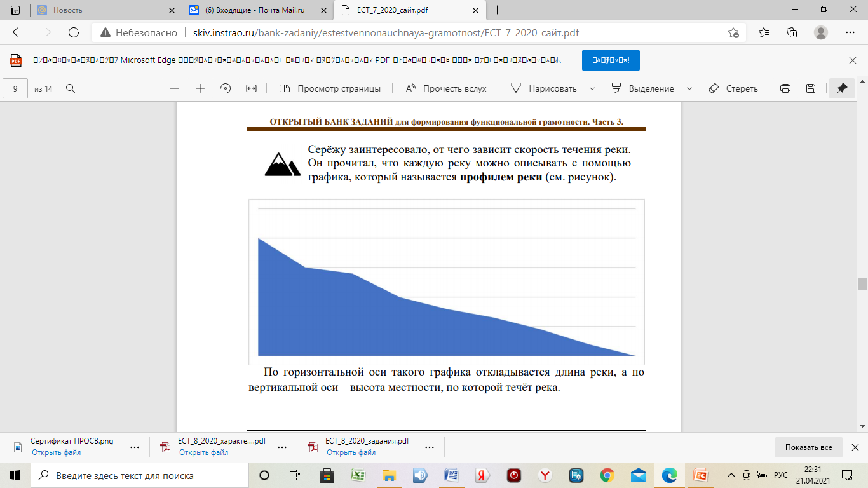The image size is (868, 488).
Task: Open the Collections panel
Action: coord(792,33)
